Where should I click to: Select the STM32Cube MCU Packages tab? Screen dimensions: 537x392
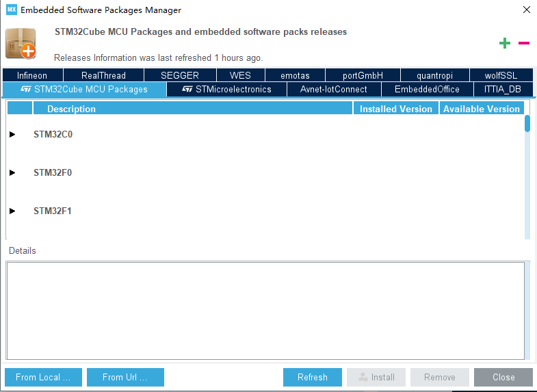(x=84, y=90)
